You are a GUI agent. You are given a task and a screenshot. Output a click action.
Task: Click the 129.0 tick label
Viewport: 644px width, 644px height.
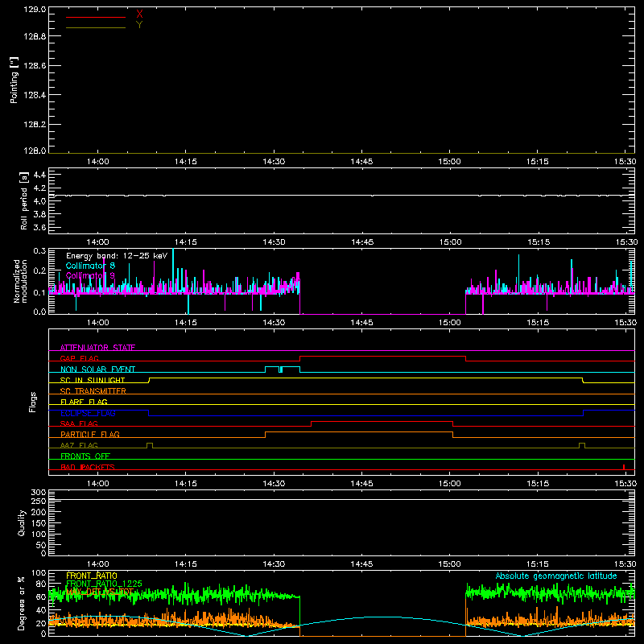[x=35, y=10]
